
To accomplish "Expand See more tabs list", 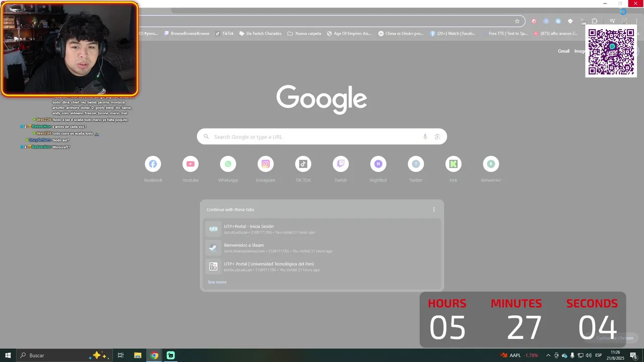I will (x=217, y=282).
